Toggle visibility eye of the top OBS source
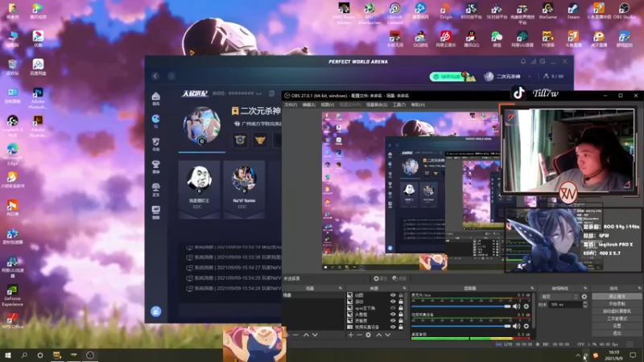This screenshot has height=362, width=644. pyautogui.click(x=393, y=295)
